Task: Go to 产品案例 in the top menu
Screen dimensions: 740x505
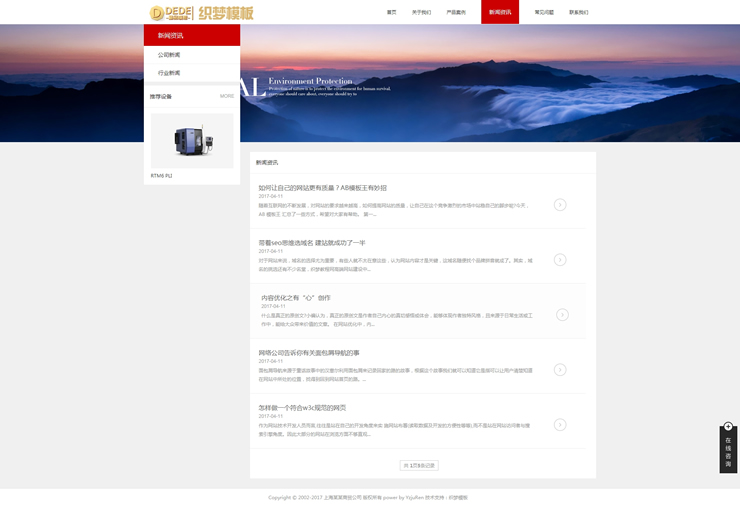Action: point(456,12)
